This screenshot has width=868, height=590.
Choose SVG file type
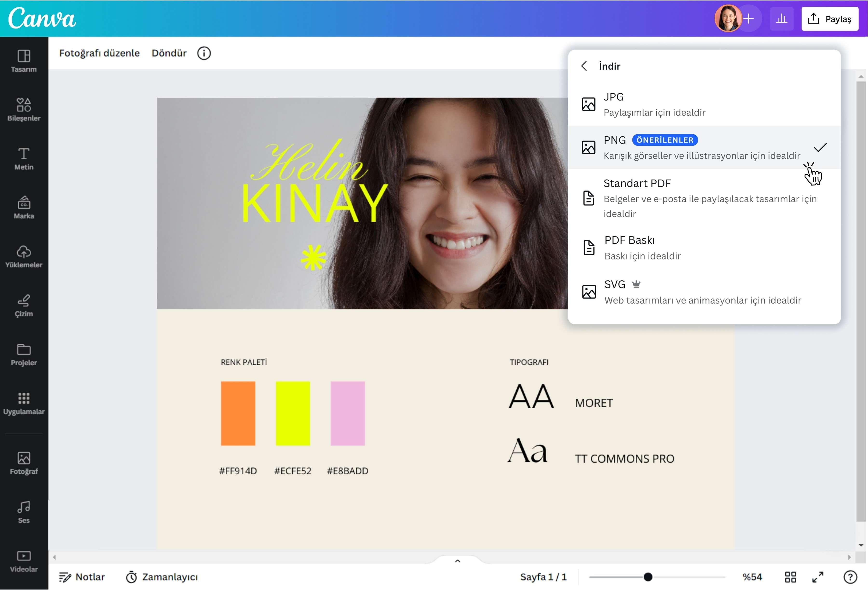pyautogui.click(x=704, y=292)
